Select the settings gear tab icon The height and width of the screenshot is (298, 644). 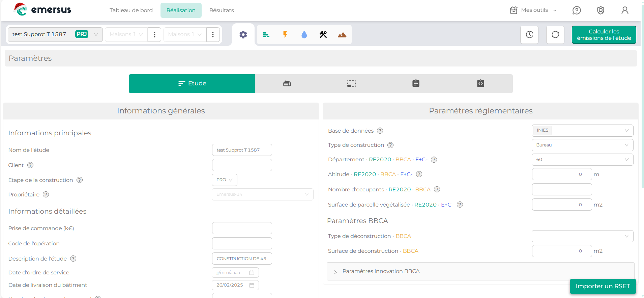[x=243, y=34]
